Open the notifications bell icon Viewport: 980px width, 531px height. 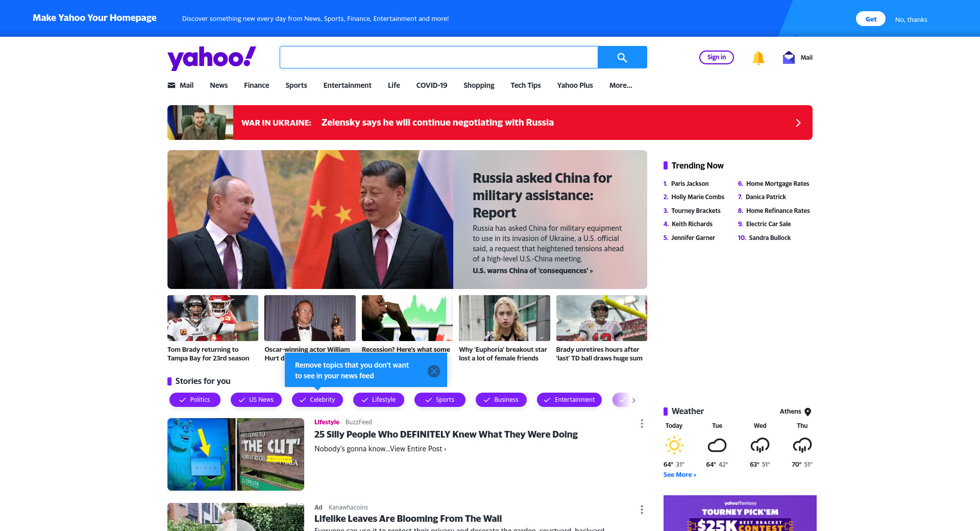coord(758,58)
